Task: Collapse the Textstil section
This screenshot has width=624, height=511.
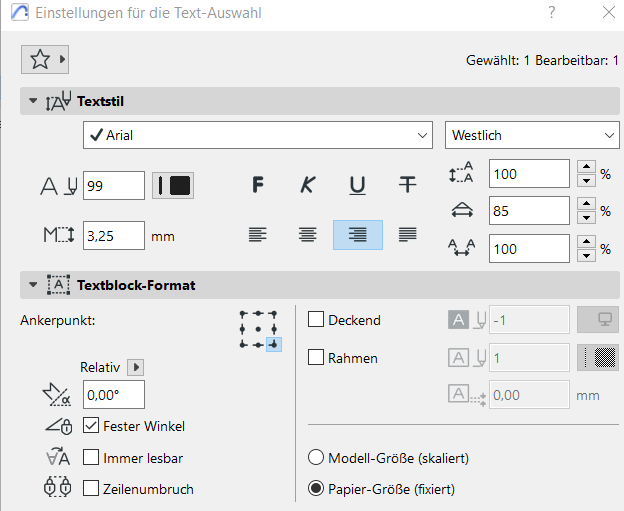Action: (33, 101)
